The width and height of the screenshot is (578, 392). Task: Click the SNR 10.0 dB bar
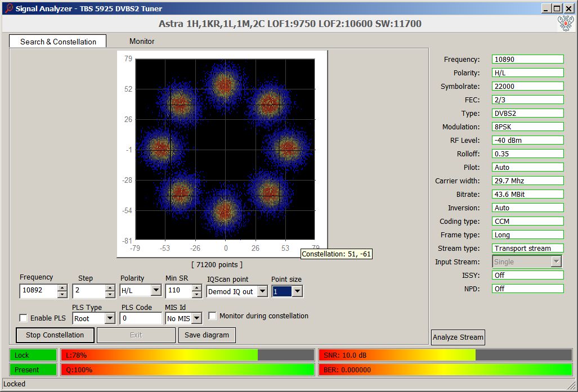[445, 355]
